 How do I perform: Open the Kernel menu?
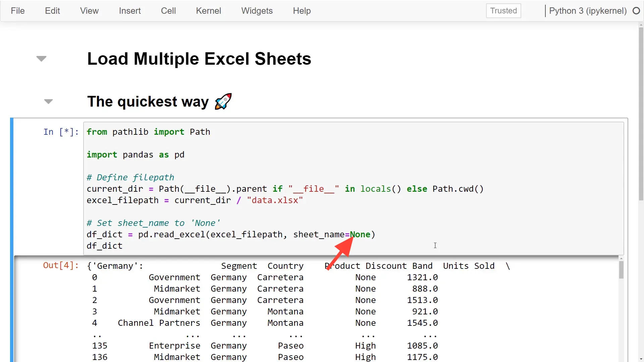click(x=208, y=11)
